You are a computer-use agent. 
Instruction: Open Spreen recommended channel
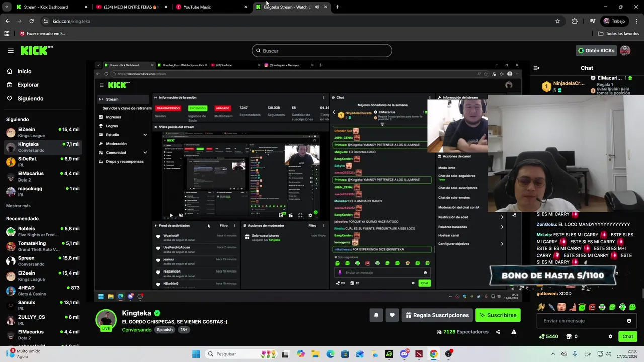pos(42,261)
